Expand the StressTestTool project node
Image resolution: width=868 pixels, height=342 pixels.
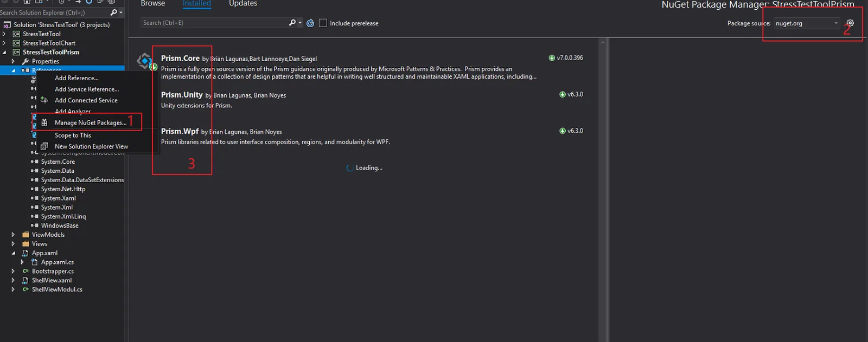4,34
